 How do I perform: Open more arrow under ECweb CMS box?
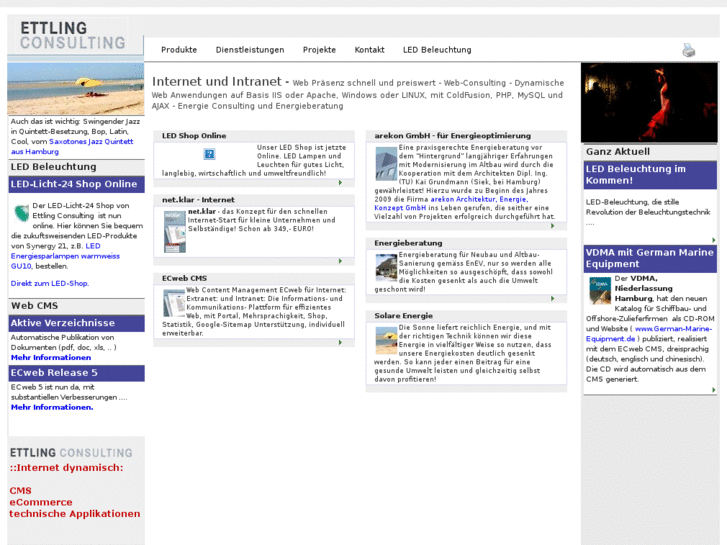click(340, 342)
